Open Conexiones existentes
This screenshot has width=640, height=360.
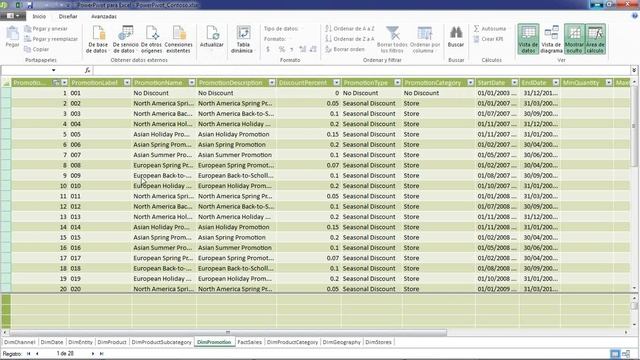(x=178, y=39)
